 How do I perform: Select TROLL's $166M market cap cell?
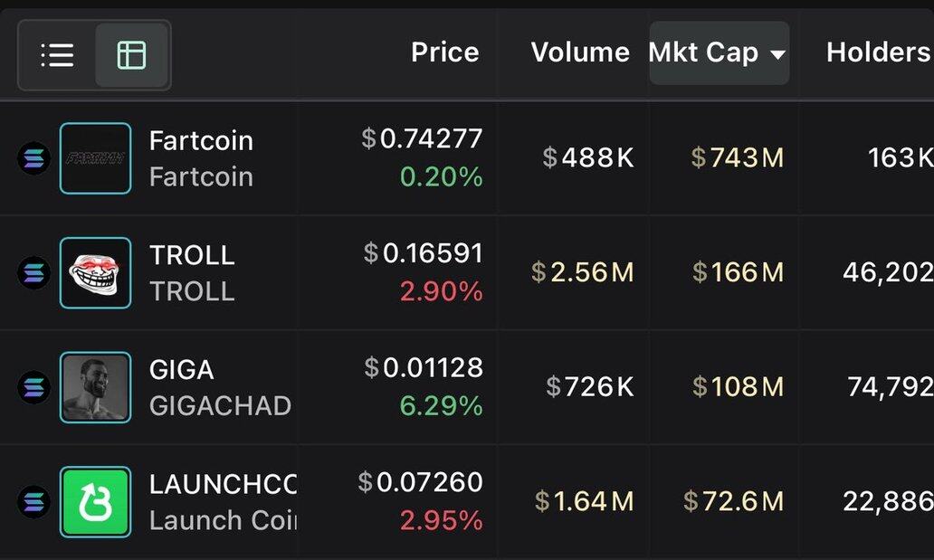pyautogui.click(x=738, y=272)
